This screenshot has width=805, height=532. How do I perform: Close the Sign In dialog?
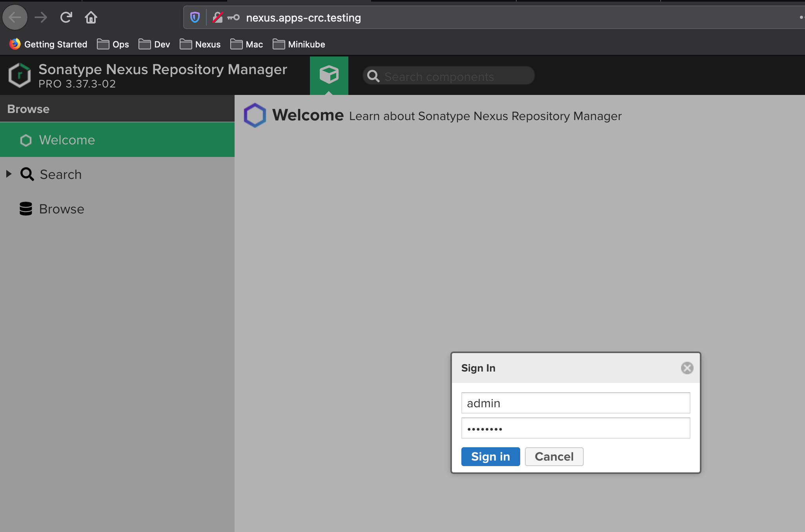click(x=687, y=368)
